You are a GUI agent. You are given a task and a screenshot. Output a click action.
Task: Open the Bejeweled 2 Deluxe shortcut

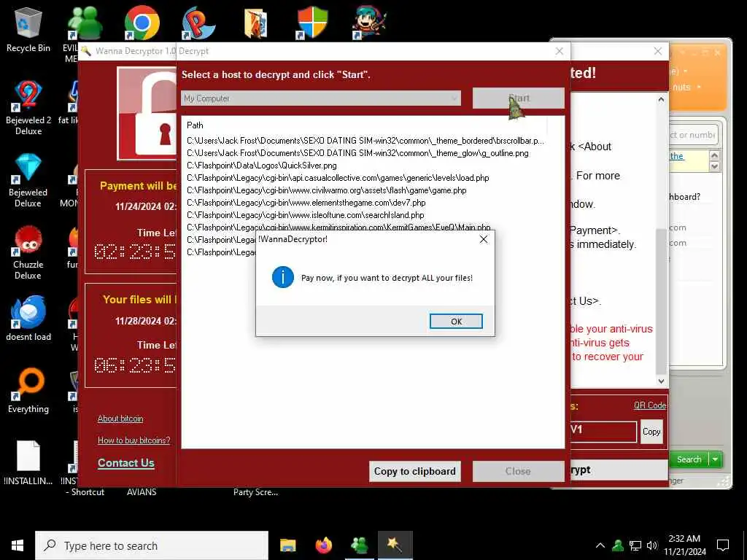click(28, 108)
